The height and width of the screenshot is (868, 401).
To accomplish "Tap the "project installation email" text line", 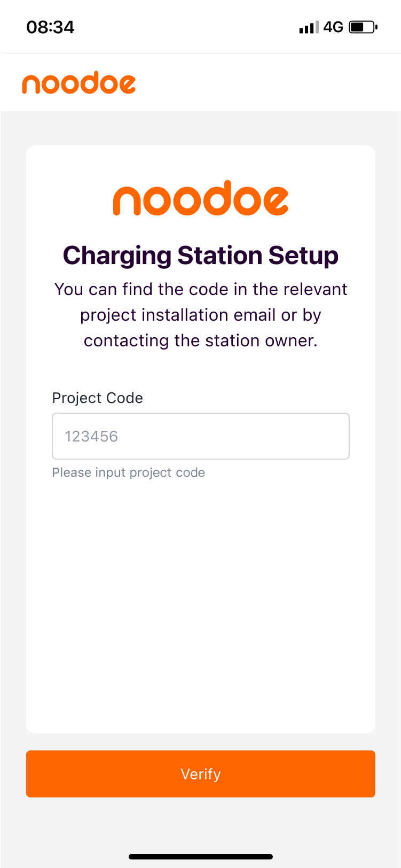I will (x=201, y=315).
